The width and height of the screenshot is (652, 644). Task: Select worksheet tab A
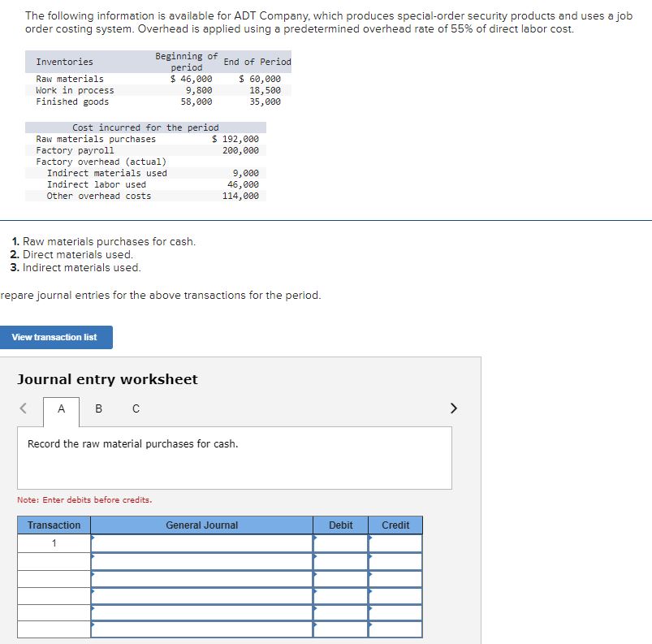coord(60,408)
